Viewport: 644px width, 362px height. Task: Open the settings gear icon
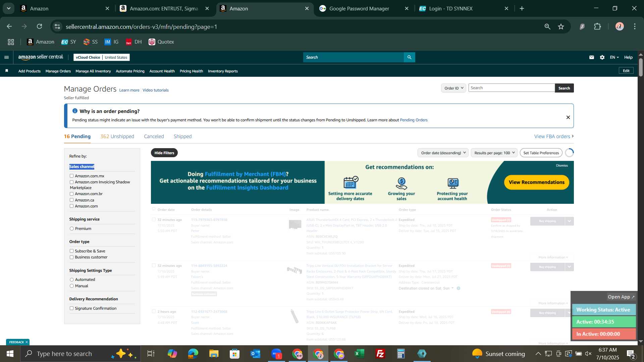click(x=602, y=57)
